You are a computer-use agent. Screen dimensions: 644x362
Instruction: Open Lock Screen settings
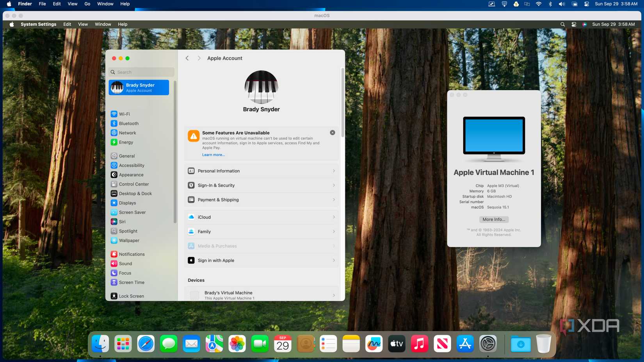[127, 296]
